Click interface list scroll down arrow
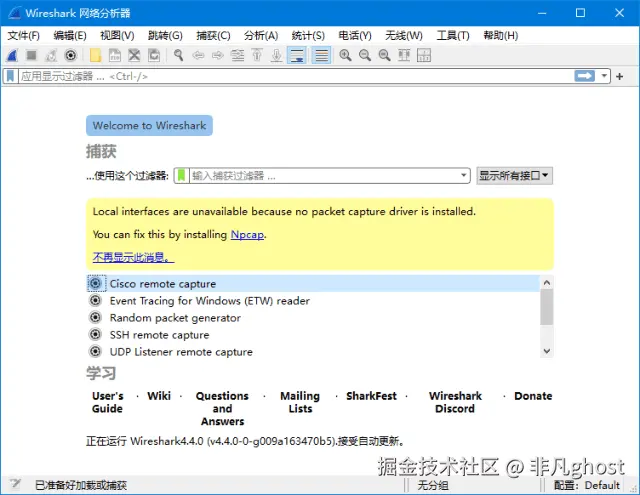This screenshot has height=495, width=640. (547, 351)
